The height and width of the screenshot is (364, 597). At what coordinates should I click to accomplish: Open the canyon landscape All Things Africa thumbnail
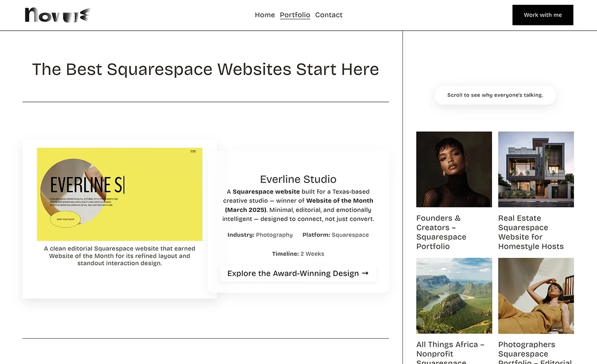(454, 296)
